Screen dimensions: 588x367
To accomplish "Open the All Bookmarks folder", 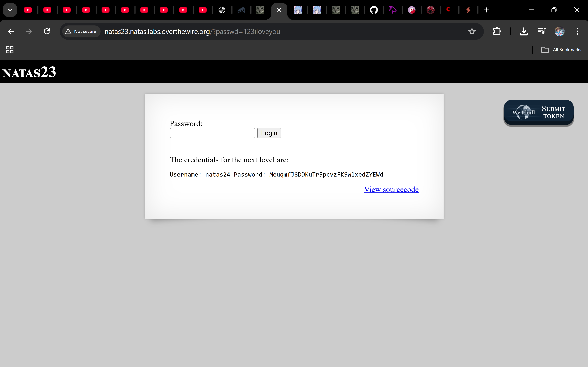I will coord(561,50).
